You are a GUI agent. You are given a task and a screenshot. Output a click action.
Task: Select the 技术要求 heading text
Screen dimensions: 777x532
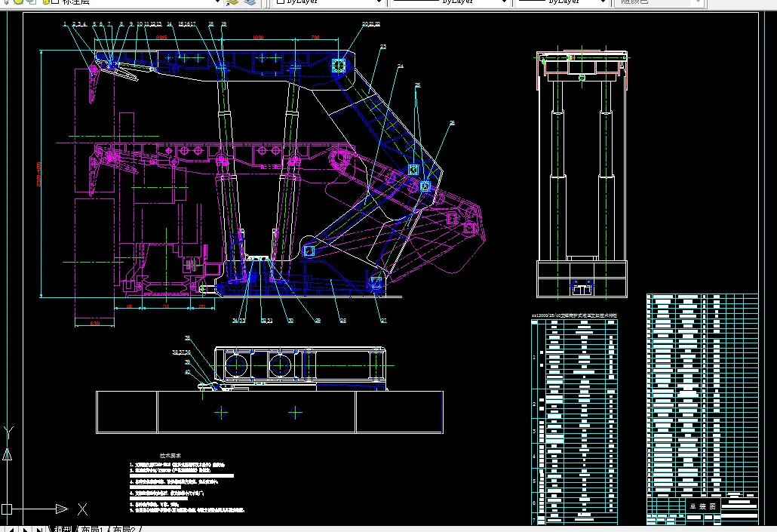click(170, 455)
